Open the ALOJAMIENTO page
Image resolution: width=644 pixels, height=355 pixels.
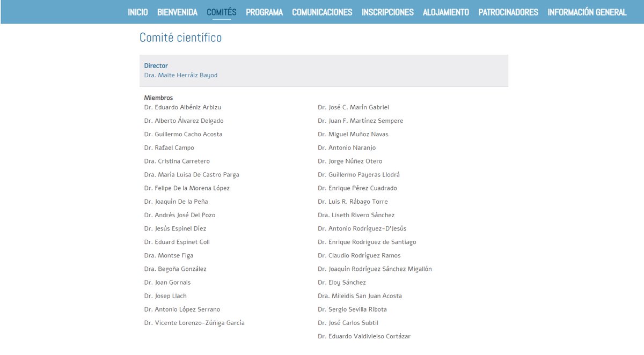coord(446,12)
